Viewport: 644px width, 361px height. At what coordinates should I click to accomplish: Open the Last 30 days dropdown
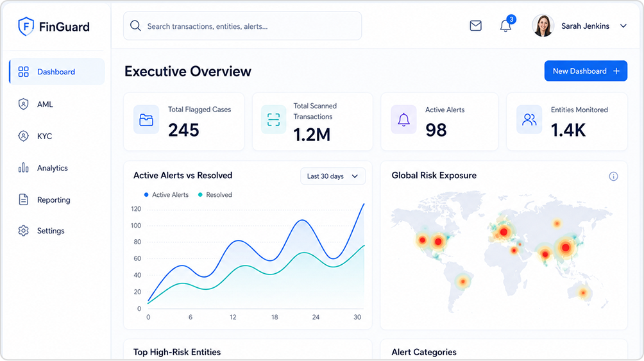coord(333,176)
